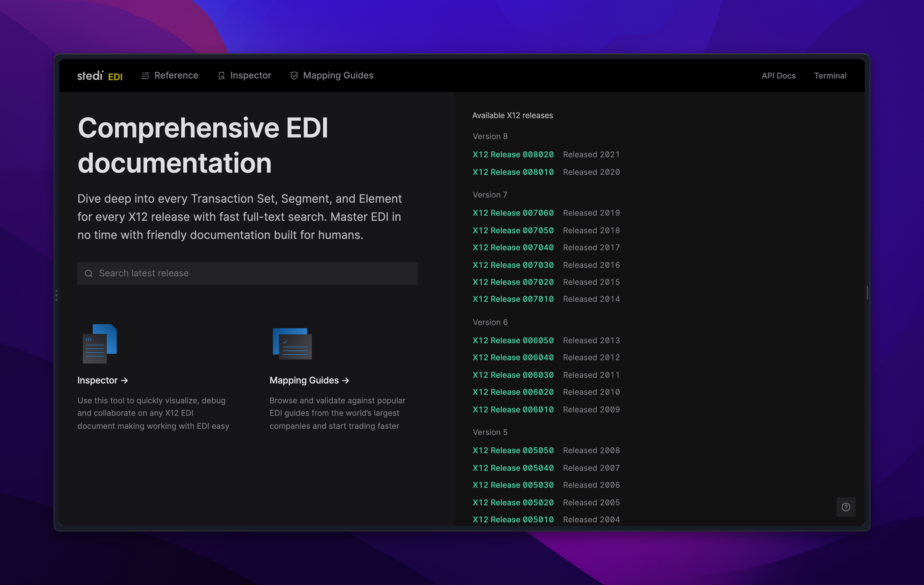This screenshot has width=924, height=585.
Task: Open X12 Release 007040
Action: point(513,248)
